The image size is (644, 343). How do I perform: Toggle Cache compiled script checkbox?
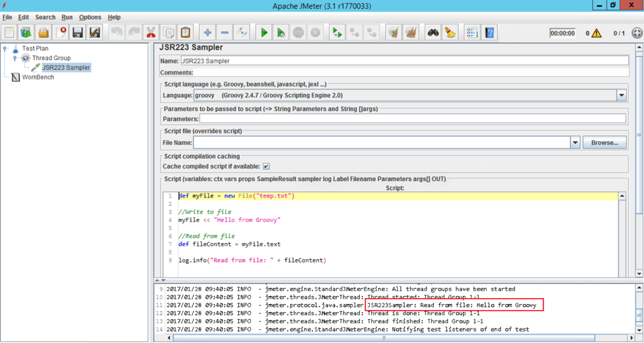click(x=266, y=167)
